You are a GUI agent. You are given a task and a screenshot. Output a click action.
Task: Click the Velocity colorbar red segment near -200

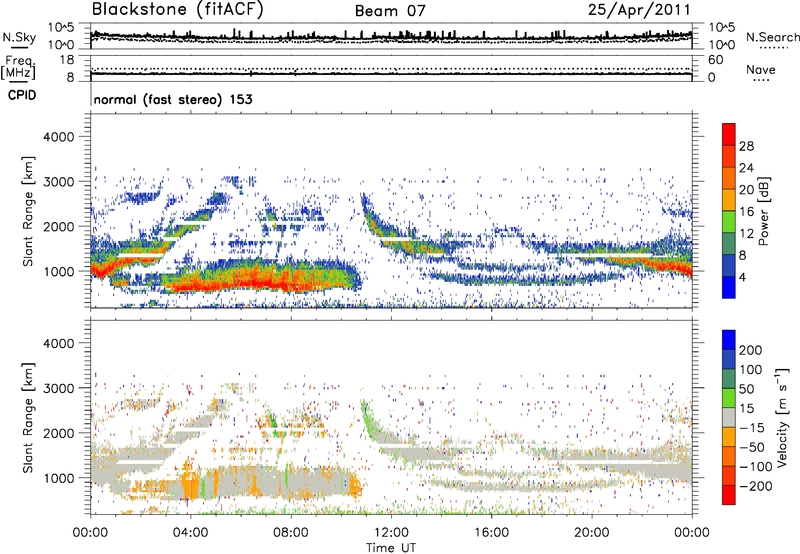coord(729,495)
